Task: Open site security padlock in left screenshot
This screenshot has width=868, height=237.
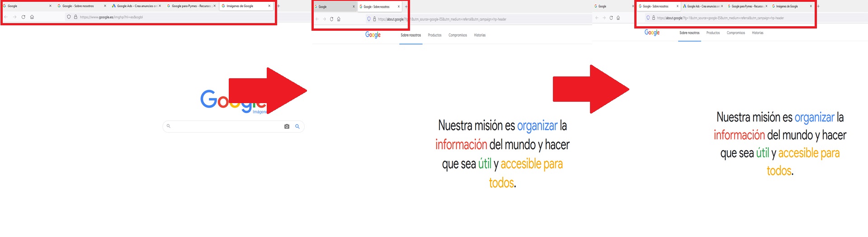Action: click(75, 17)
